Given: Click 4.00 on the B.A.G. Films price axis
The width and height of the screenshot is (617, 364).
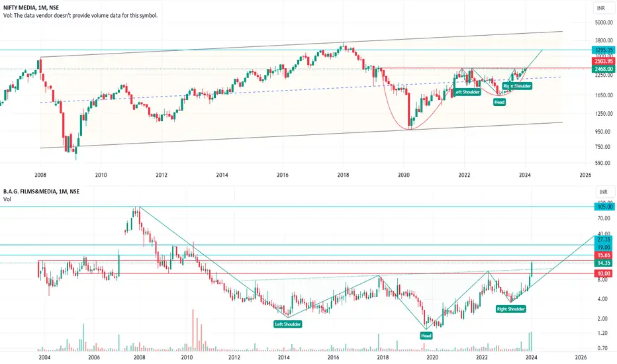Looking at the screenshot, I should tap(602, 299).
